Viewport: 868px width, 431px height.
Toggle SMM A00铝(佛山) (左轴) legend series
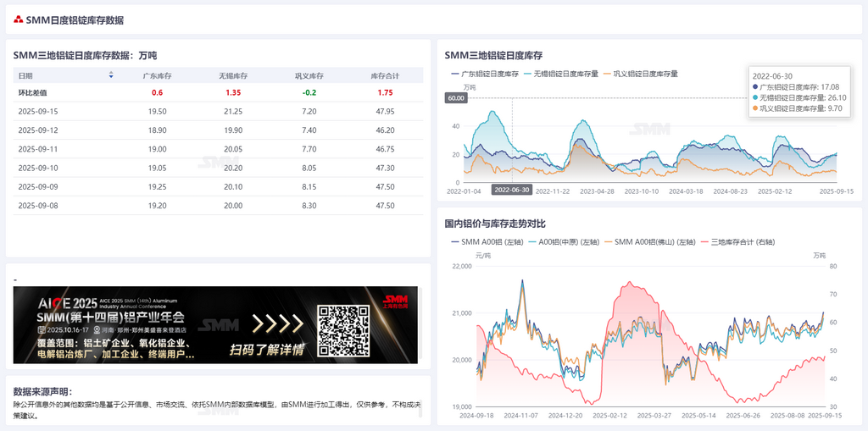click(649, 242)
